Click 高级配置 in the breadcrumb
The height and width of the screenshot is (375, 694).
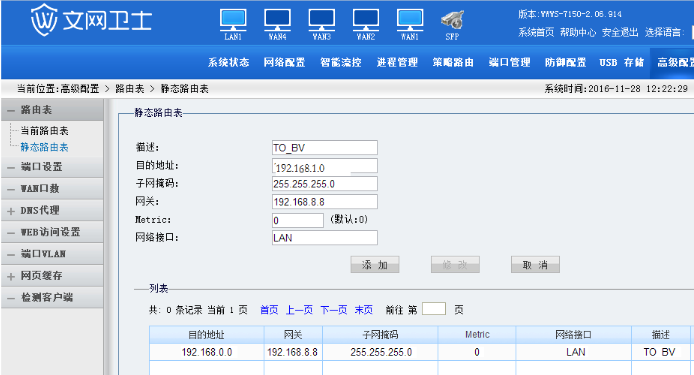[x=80, y=89]
